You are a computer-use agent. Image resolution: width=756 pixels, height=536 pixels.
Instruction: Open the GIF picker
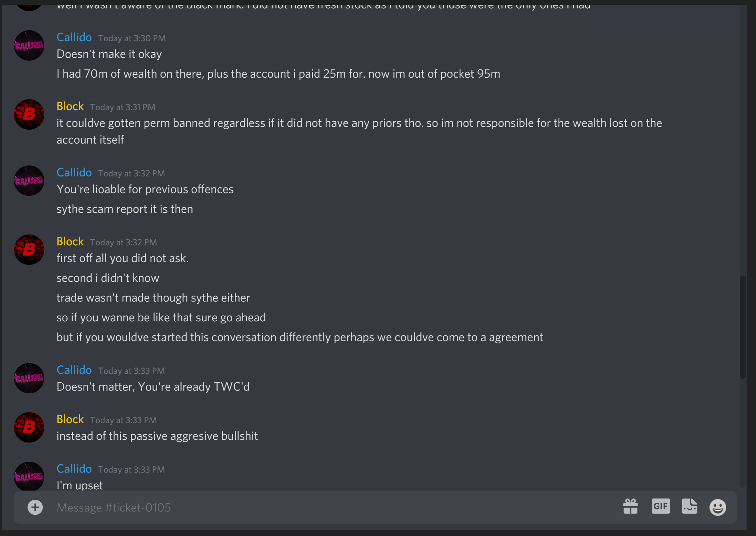661,506
